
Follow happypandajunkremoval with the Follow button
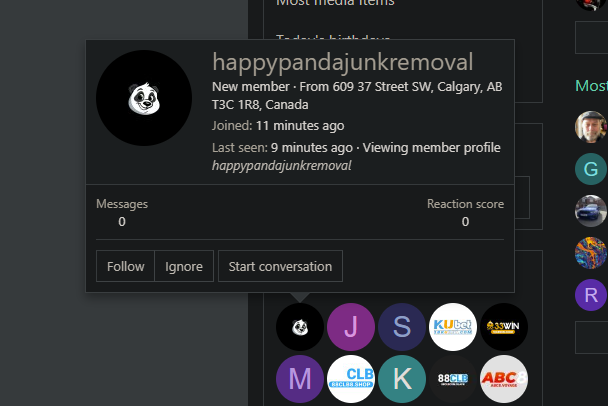pyautogui.click(x=125, y=266)
